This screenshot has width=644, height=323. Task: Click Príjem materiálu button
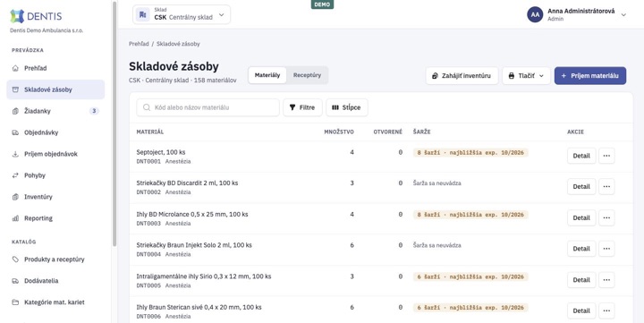(x=590, y=76)
